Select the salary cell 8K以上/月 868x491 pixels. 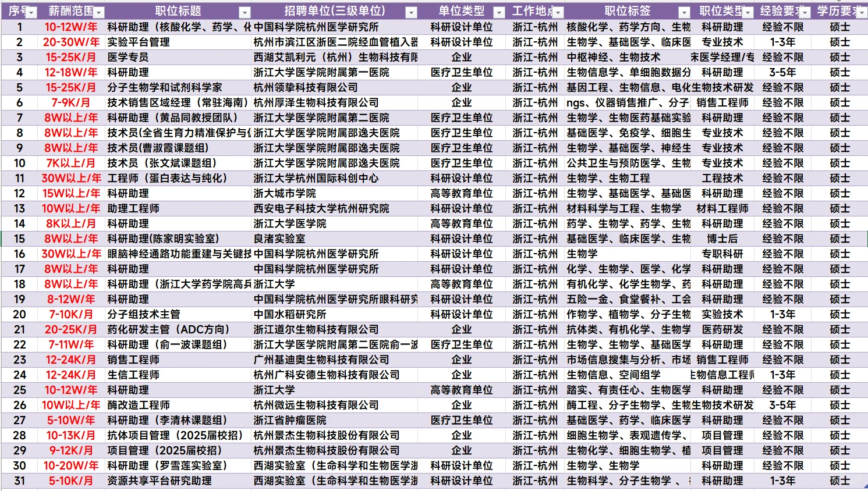[x=71, y=223]
